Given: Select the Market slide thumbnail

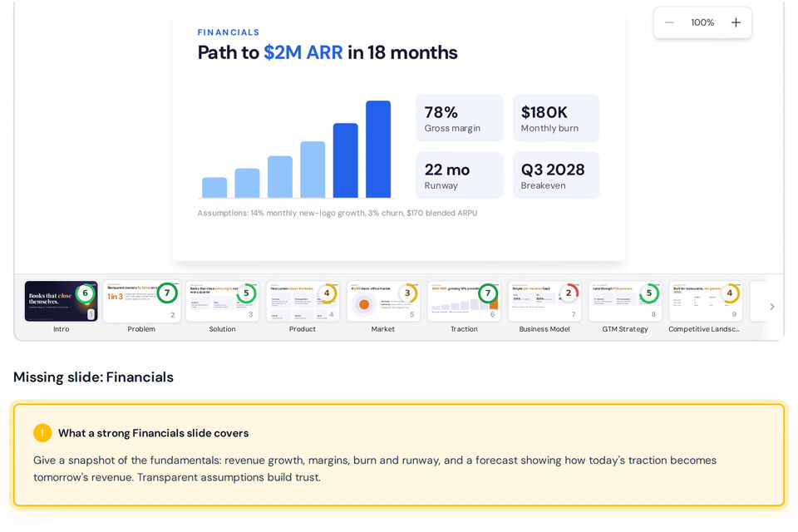Looking at the screenshot, I should [x=383, y=301].
